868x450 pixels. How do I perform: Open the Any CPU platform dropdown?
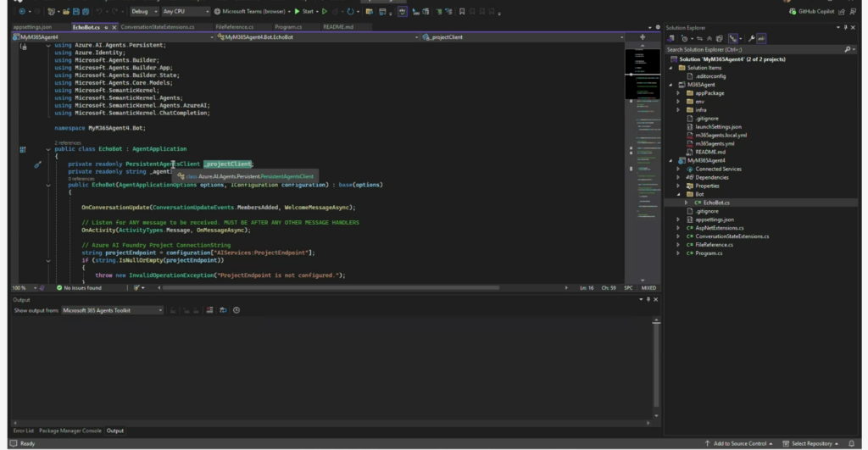[x=186, y=11]
